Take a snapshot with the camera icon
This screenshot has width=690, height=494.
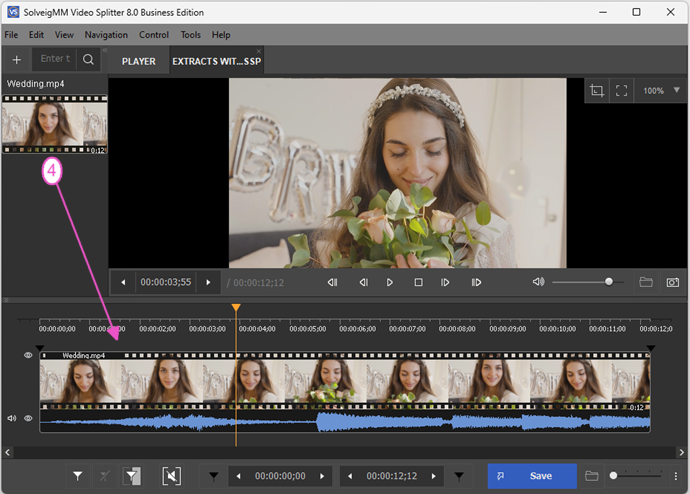(x=672, y=282)
